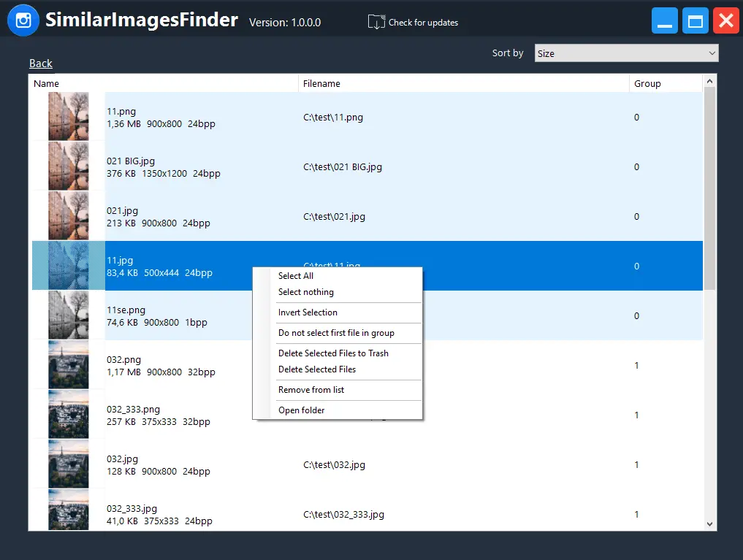The height and width of the screenshot is (560, 743).
Task: Choose Select All from context menu
Action: [x=296, y=276]
